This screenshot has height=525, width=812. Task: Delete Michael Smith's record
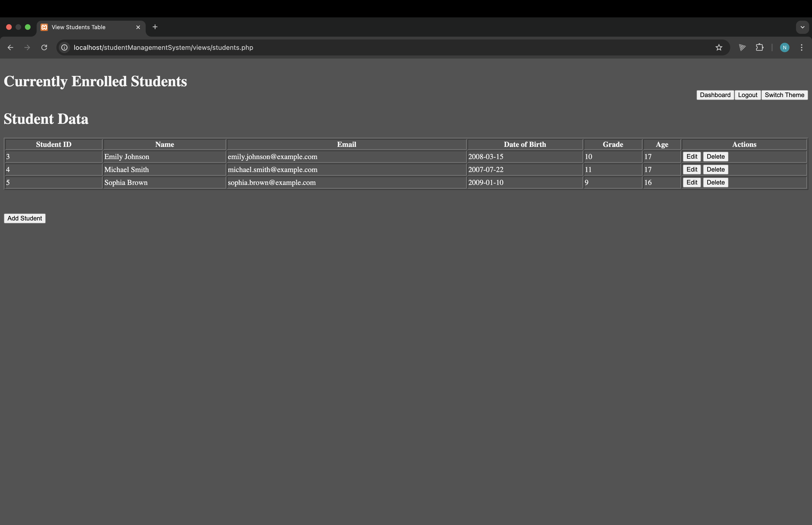coord(715,169)
